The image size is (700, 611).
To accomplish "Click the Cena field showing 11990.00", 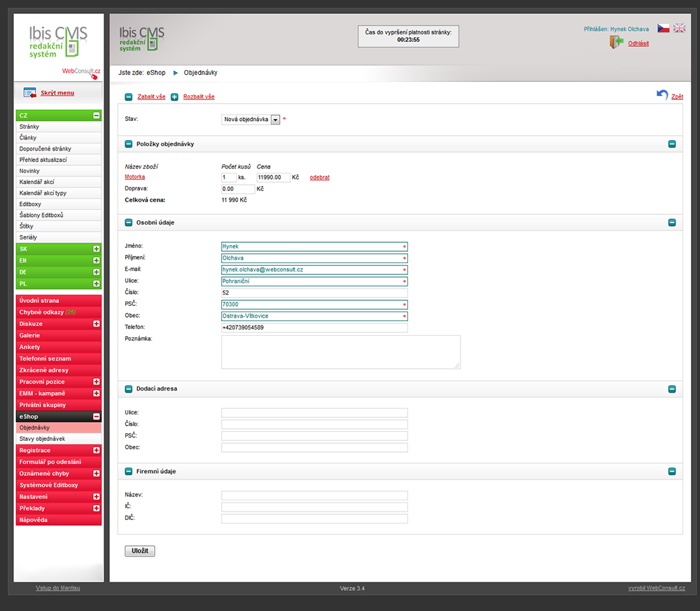I will (273, 178).
